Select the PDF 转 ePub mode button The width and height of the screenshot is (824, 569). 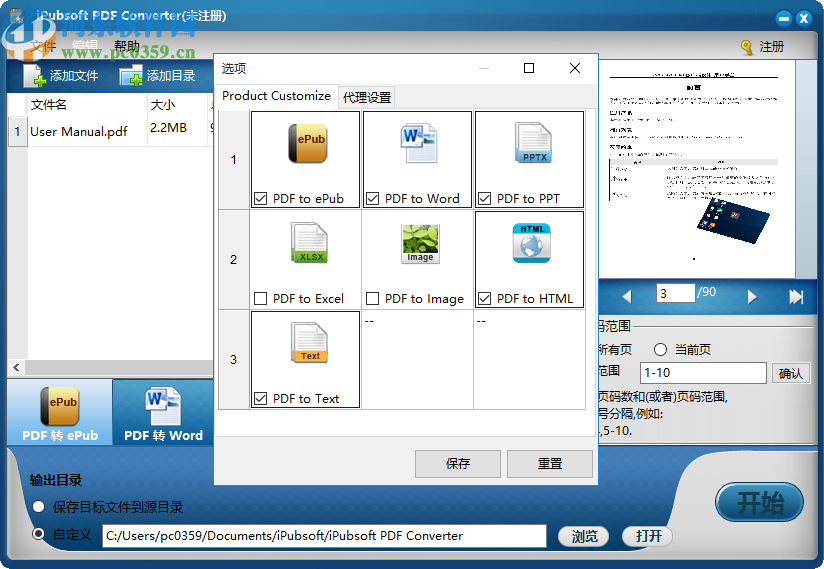pos(60,413)
